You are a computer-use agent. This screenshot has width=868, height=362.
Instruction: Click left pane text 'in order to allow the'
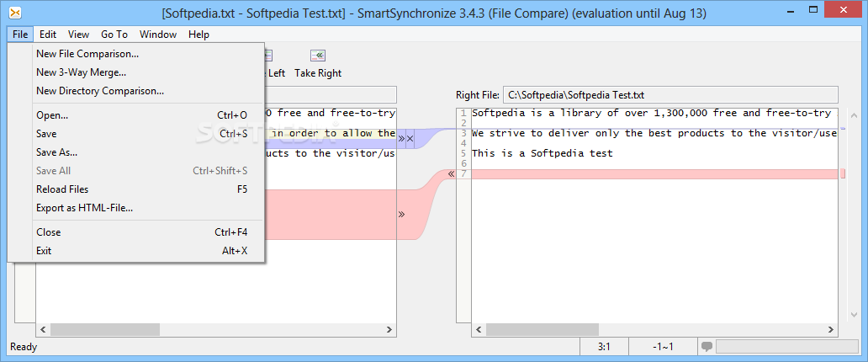(333, 133)
